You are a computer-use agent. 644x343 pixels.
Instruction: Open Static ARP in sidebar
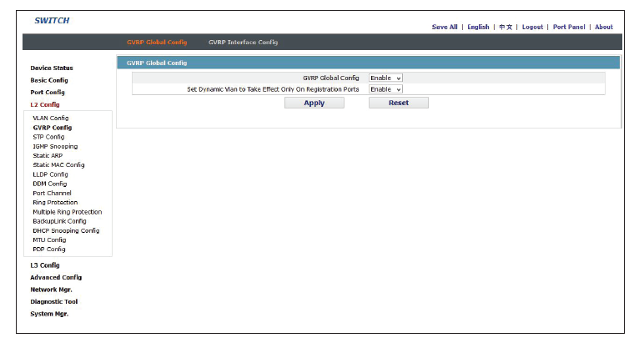[48, 156]
